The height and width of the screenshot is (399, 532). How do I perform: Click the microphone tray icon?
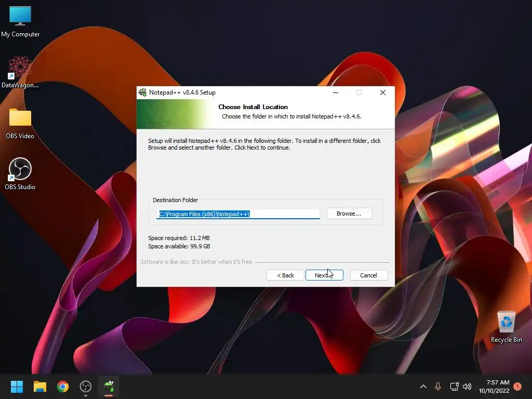point(438,387)
